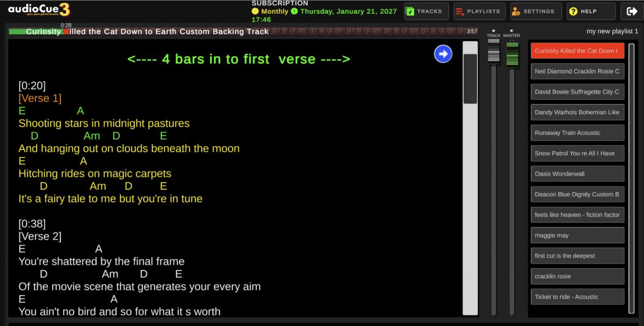Click the Master volume fader
Screen dimensions: 644x326
(x=512, y=54)
